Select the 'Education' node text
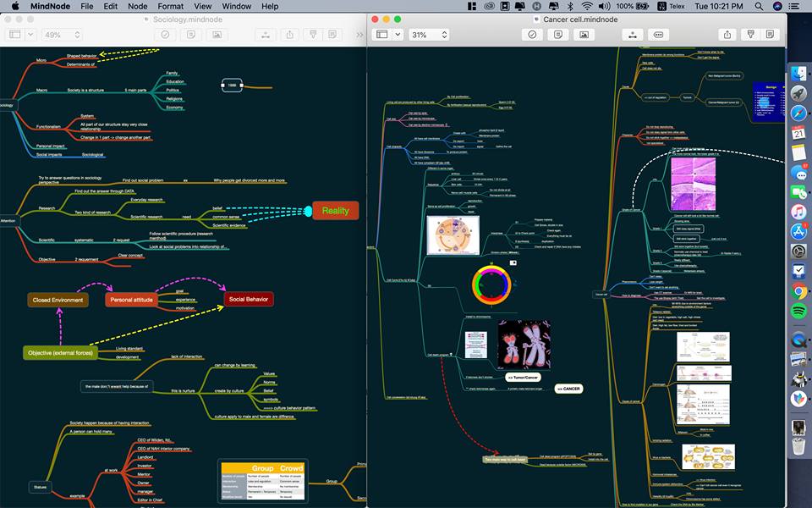The height and width of the screenshot is (508, 812). tap(175, 81)
